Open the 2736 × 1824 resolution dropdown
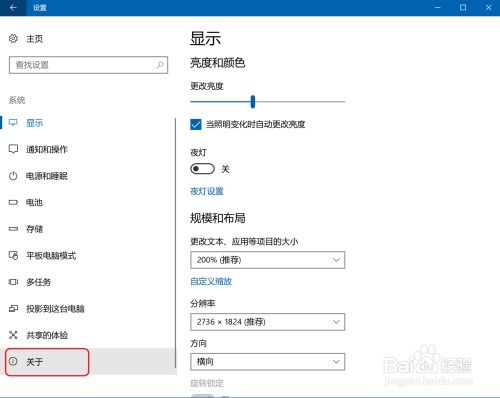Viewport: 500px width, 398px height. (x=268, y=322)
